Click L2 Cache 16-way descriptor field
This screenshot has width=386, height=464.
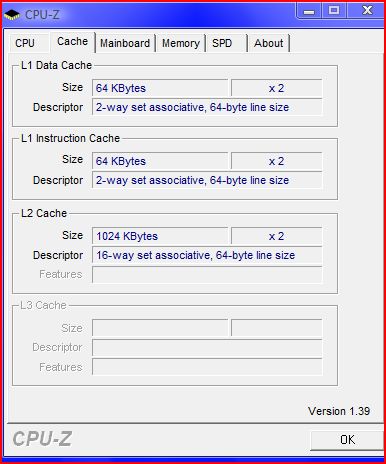click(207, 255)
